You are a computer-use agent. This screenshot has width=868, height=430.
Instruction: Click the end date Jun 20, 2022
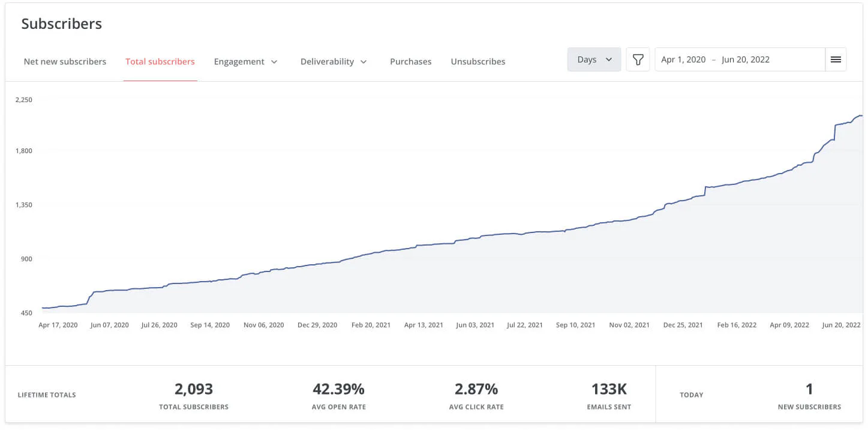coord(746,59)
